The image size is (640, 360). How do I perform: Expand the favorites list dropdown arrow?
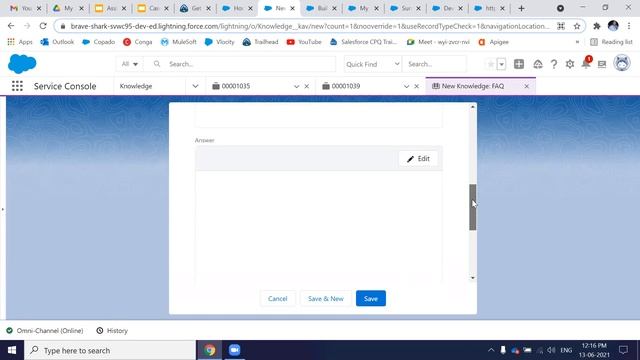click(502, 64)
